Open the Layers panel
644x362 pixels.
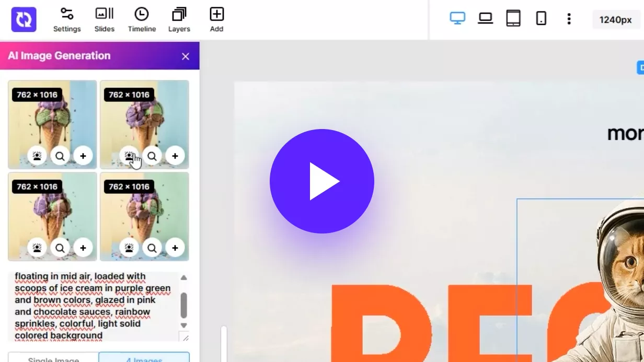tap(179, 20)
